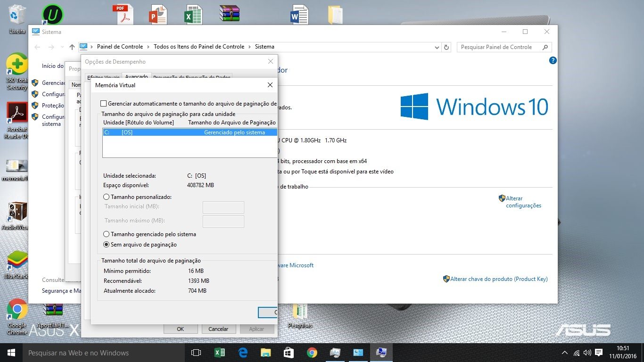Open the Windows Store taskbar icon
This screenshot has width=644, height=362.
[289, 353]
